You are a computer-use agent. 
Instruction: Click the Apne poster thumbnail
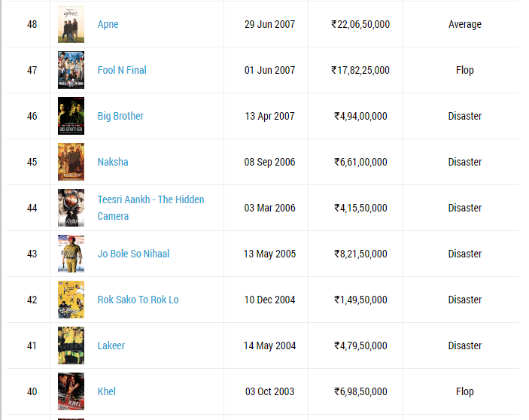coord(71,24)
